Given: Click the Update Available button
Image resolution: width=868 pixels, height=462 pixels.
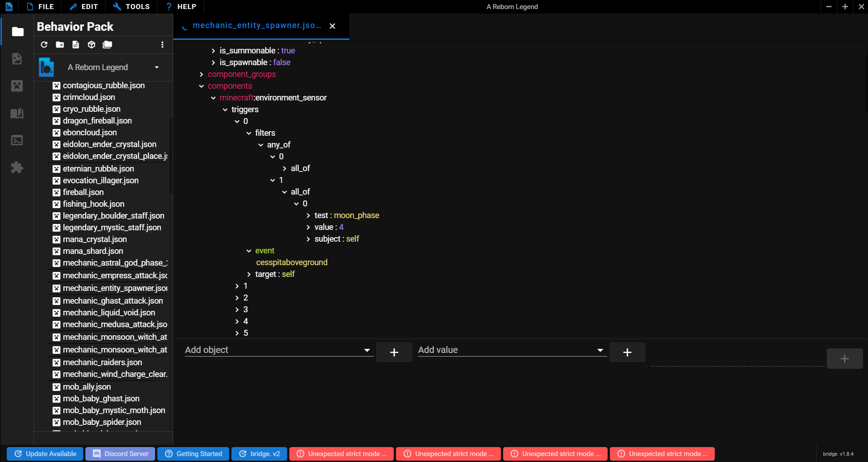Looking at the screenshot, I should (45, 454).
